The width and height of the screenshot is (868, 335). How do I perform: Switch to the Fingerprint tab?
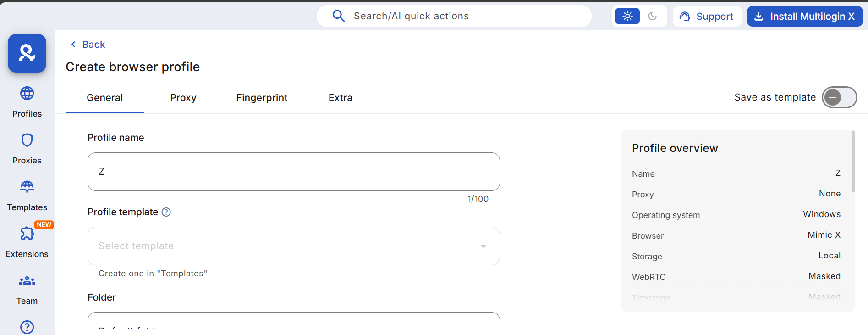click(262, 97)
